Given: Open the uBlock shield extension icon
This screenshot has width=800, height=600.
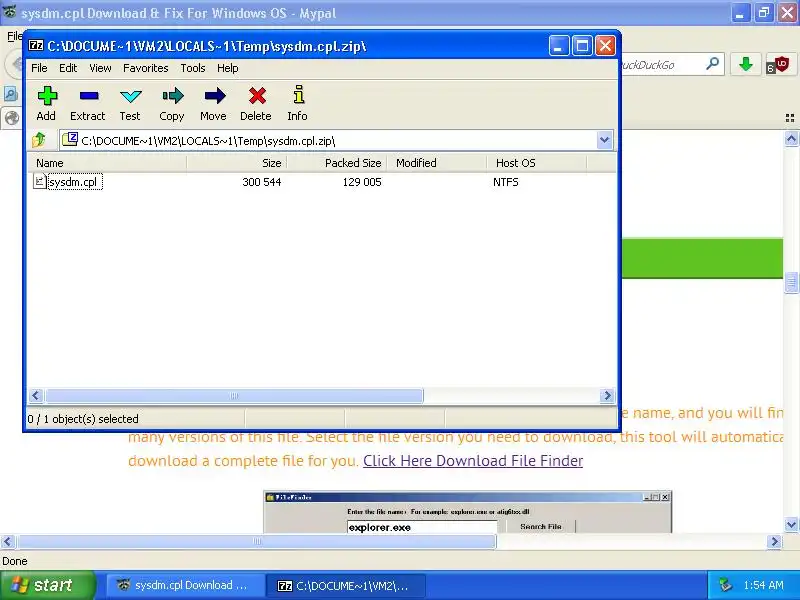Looking at the screenshot, I should [x=778, y=65].
